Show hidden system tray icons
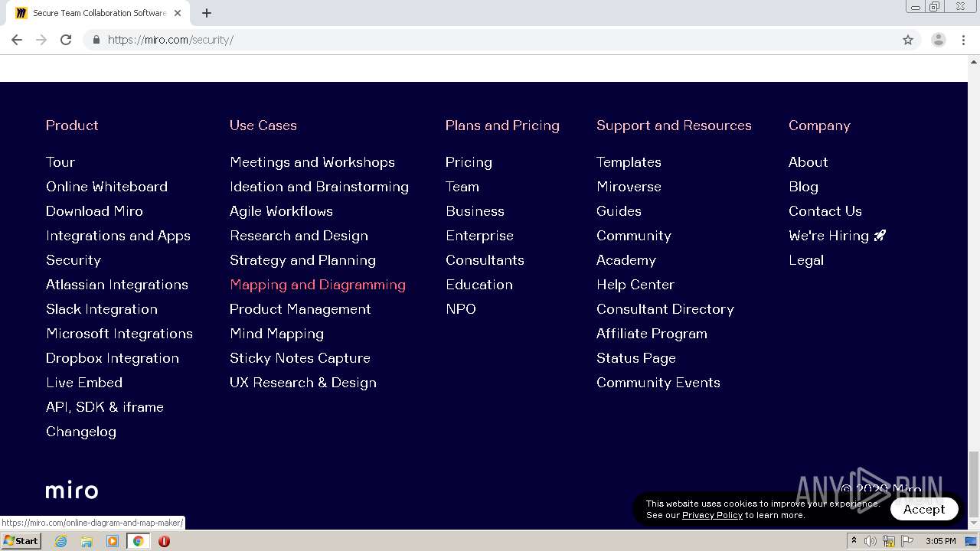The image size is (980, 551). click(x=854, y=541)
